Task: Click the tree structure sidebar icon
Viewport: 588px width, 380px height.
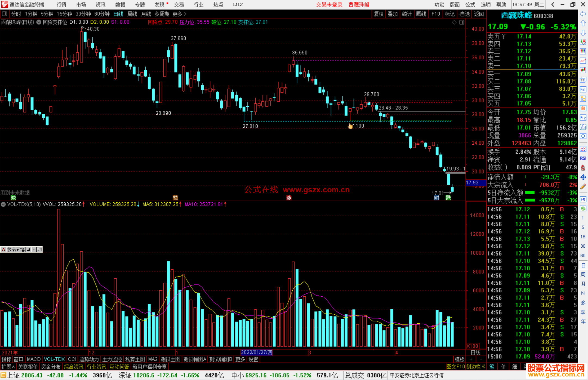Action: point(583,99)
